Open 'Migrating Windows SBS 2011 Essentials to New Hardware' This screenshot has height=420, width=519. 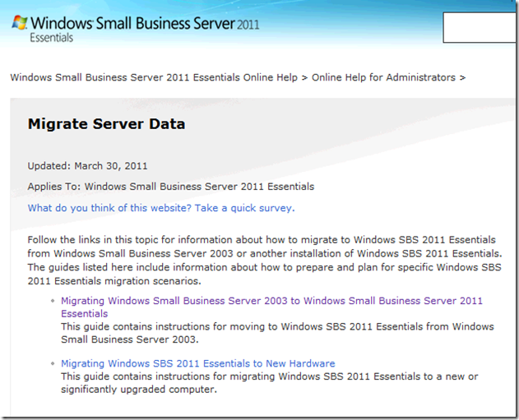click(x=197, y=363)
